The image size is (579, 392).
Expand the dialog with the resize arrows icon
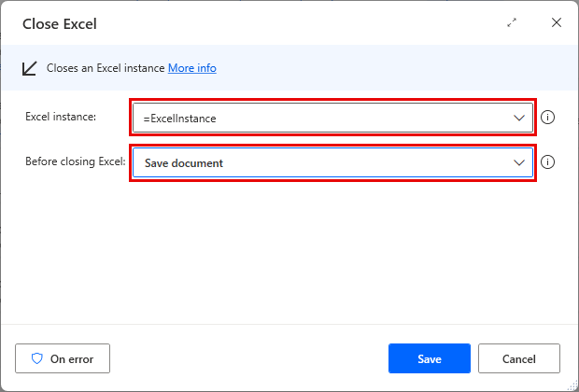tap(512, 23)
